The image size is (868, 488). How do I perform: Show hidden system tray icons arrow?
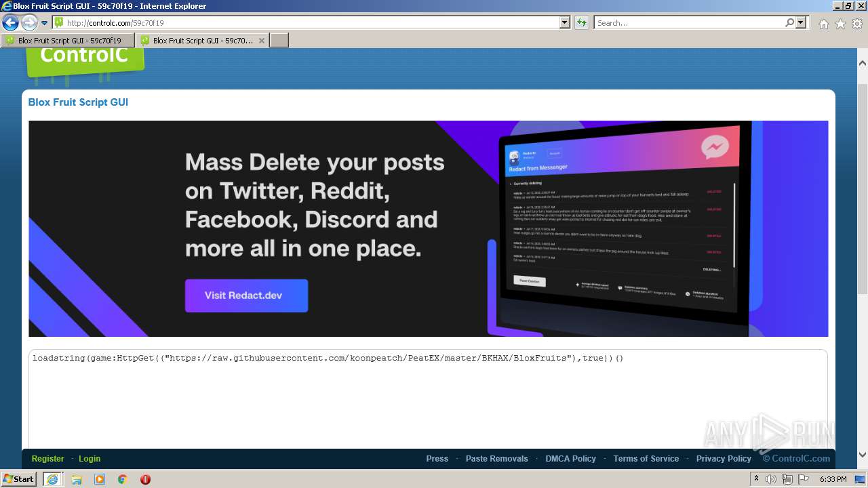(757, 479)
